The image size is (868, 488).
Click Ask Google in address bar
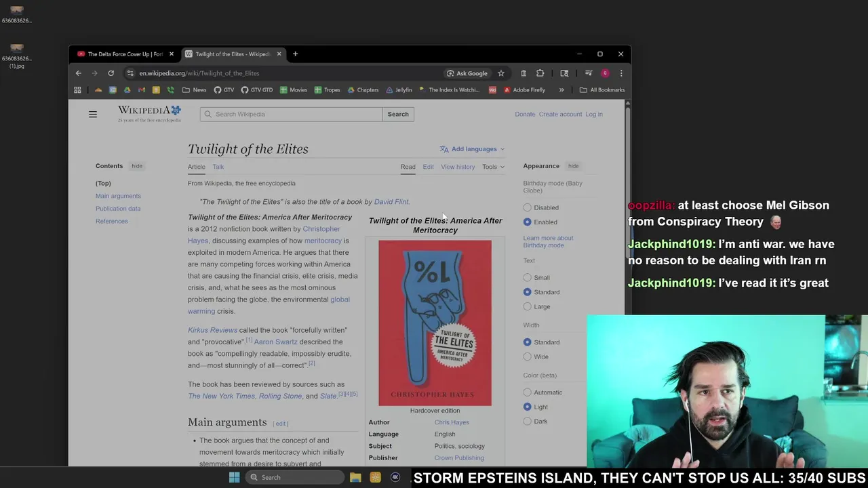(x=467, y=73)
